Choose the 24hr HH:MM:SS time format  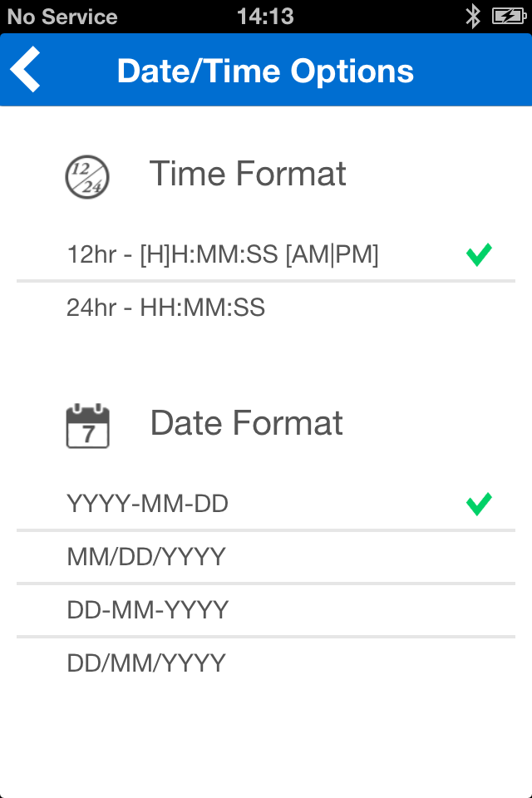click(166, 308)
